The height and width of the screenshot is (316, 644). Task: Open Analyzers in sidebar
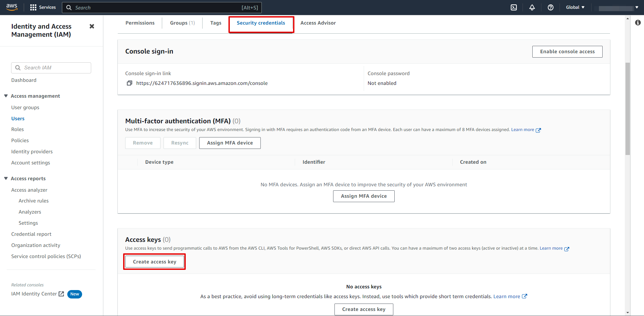click(30, 212)
